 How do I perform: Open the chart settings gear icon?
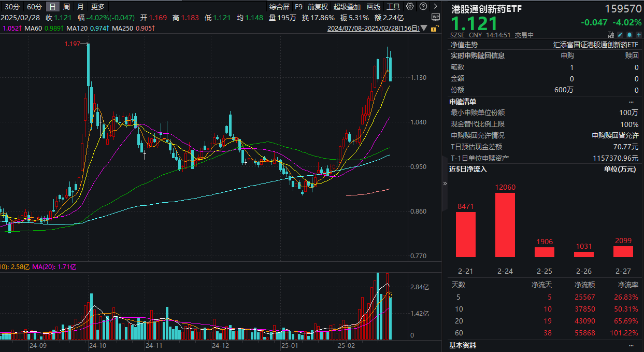click(410, 7)
